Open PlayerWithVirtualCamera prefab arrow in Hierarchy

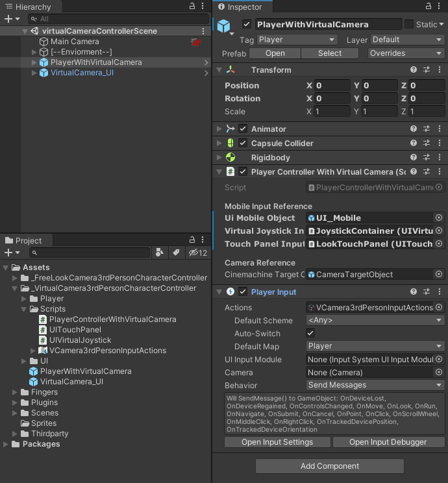coord(206,62)
